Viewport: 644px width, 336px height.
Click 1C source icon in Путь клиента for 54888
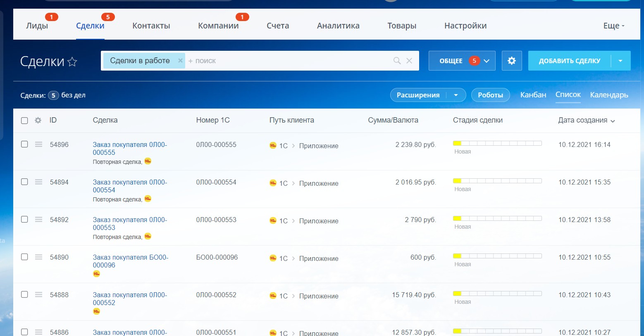coord(273,296)
